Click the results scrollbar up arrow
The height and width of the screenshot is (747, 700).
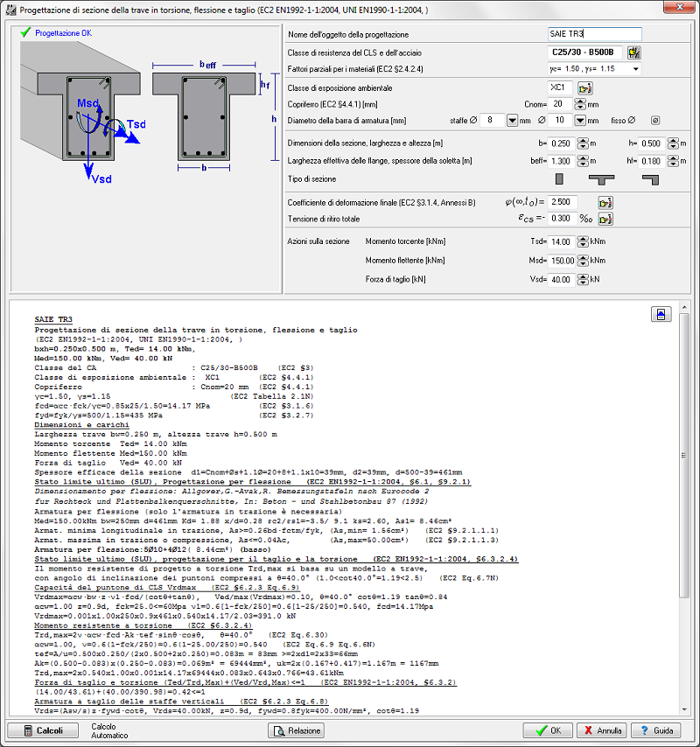point(683,307)
